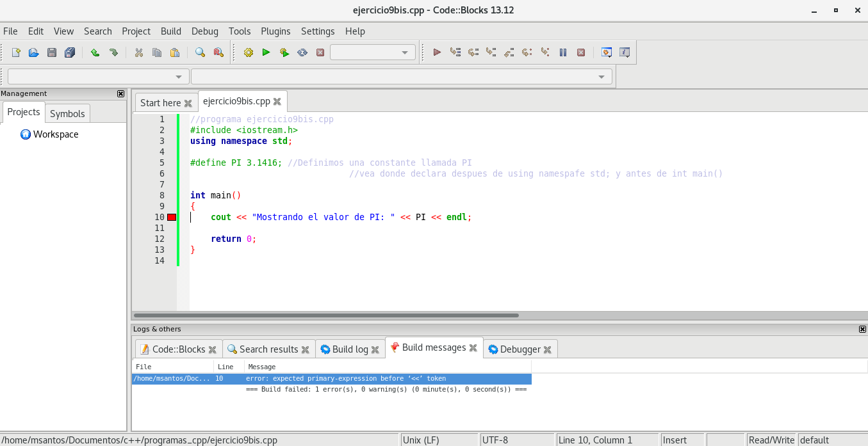Click the Save all files icon
868x446 pixels.
(70, 52)
